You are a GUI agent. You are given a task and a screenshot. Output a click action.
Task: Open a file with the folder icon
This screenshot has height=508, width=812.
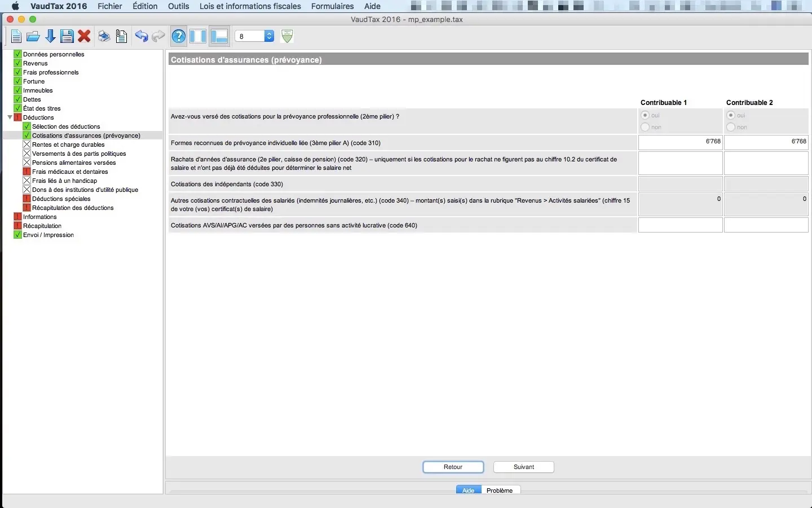tap(33, 37)
